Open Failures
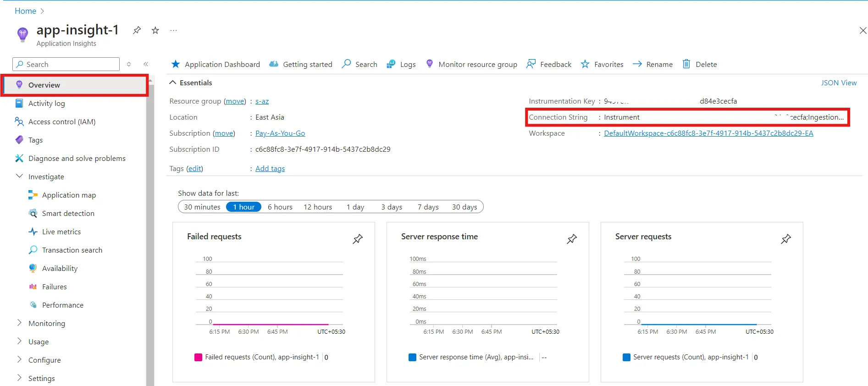The height and width of the screenshot is (386, 868). click(x=54, y=287)
